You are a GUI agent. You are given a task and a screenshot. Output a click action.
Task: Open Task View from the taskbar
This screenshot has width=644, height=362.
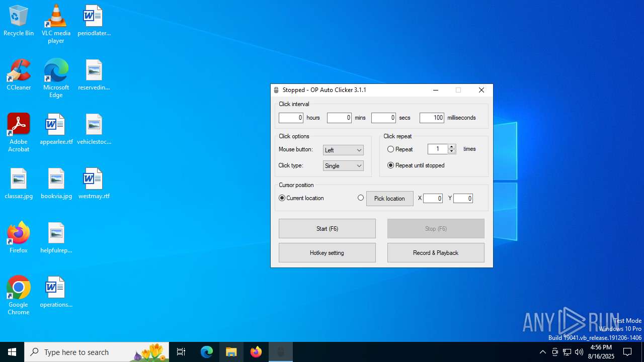pos(181,352)
